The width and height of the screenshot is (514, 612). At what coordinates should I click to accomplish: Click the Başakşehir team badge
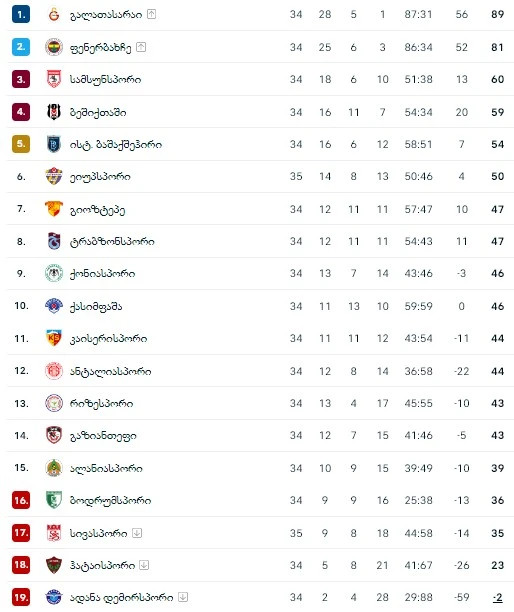click(x=54, y=144)
